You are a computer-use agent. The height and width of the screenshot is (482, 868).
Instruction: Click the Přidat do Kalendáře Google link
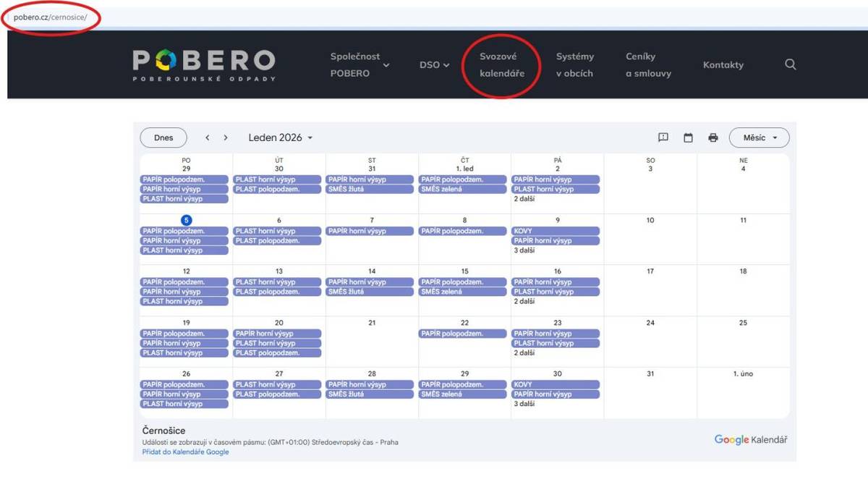coord(185,452)
